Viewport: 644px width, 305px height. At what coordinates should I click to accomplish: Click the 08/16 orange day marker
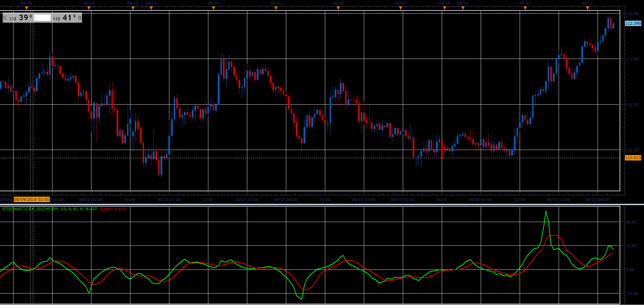(338, 8)
